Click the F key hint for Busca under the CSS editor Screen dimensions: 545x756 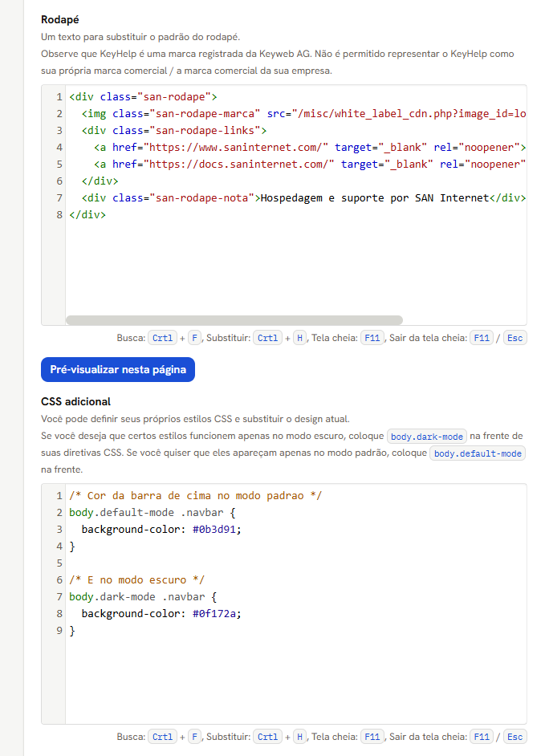[194, 737]
